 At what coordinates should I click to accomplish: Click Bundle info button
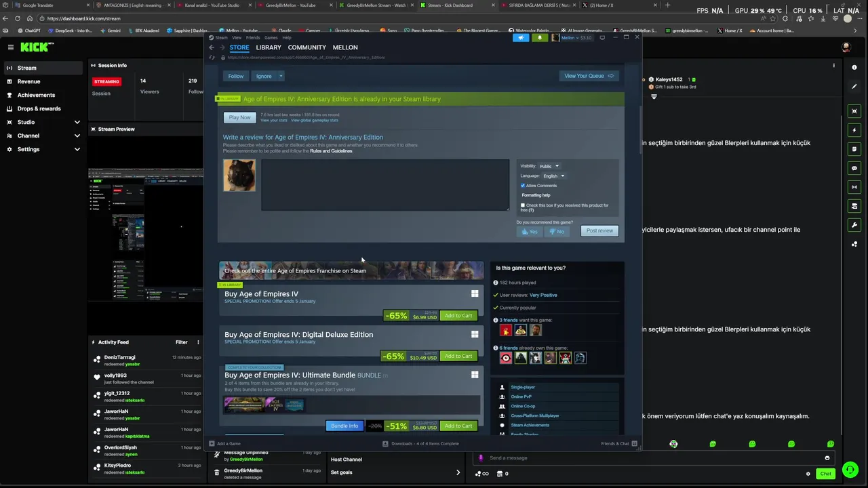coord(344,426)
